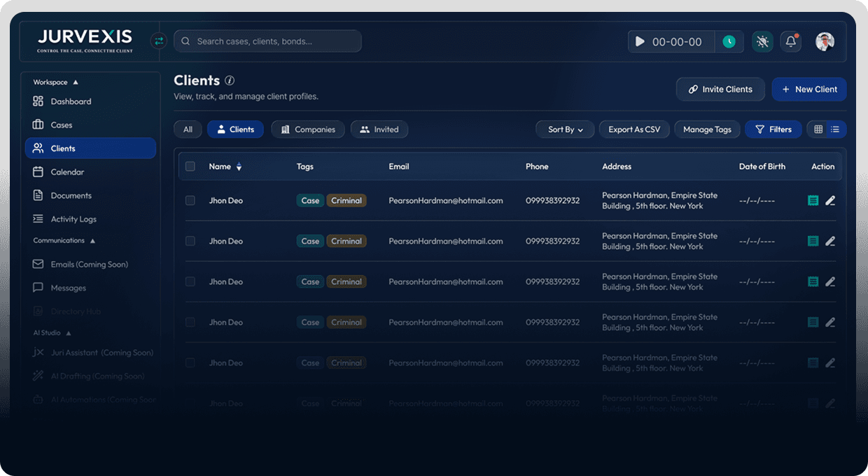Click the info icon beside the Clients title
Viewport: 868px width, 476px height.
coord(230,80)
